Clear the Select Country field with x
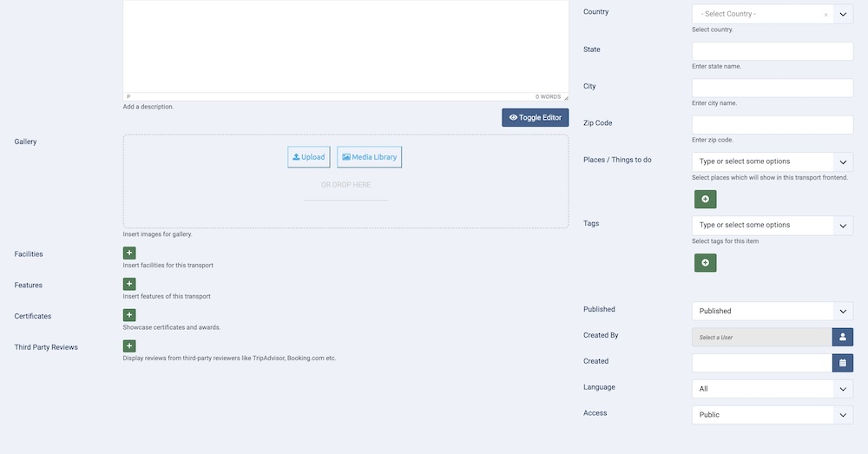 (x=825, y=15)
